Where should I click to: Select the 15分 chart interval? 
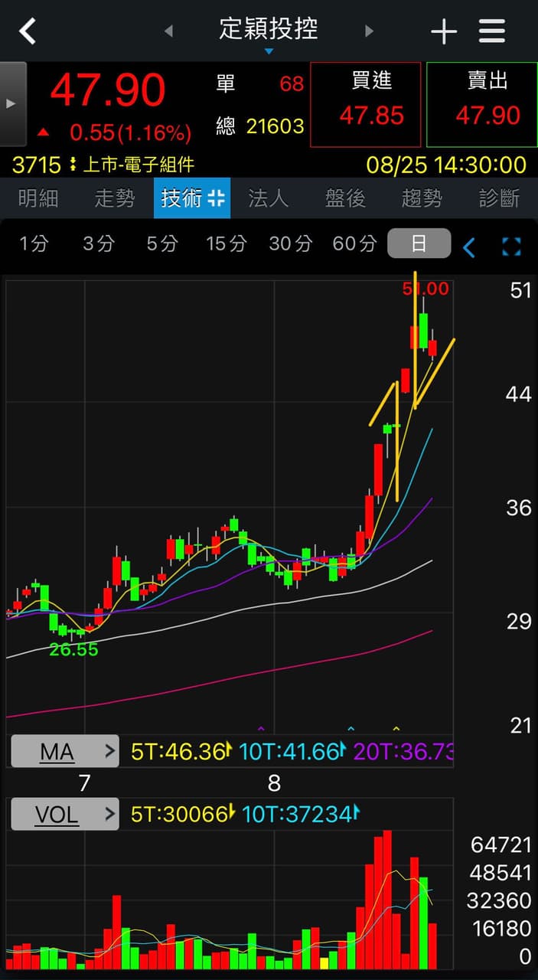(x=227, y=243)
